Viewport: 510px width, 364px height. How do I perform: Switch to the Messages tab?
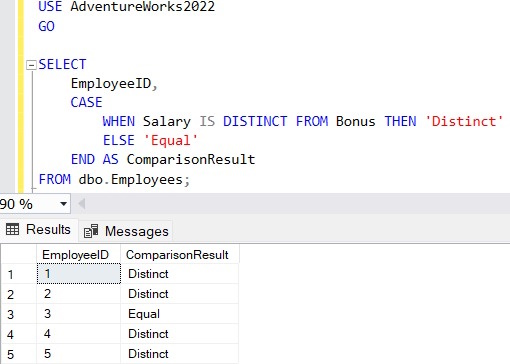pyautogui.click(x=126, y=231)
